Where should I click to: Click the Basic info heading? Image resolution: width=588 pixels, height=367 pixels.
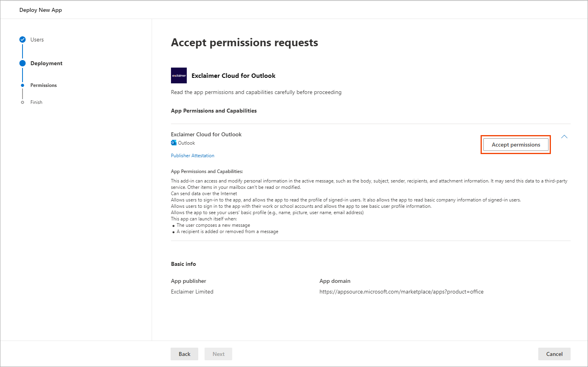(183, 264)
